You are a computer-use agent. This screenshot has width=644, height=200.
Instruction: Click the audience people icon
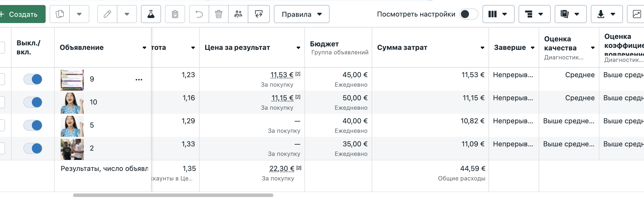pyautogui.click(x=238, y=14)
